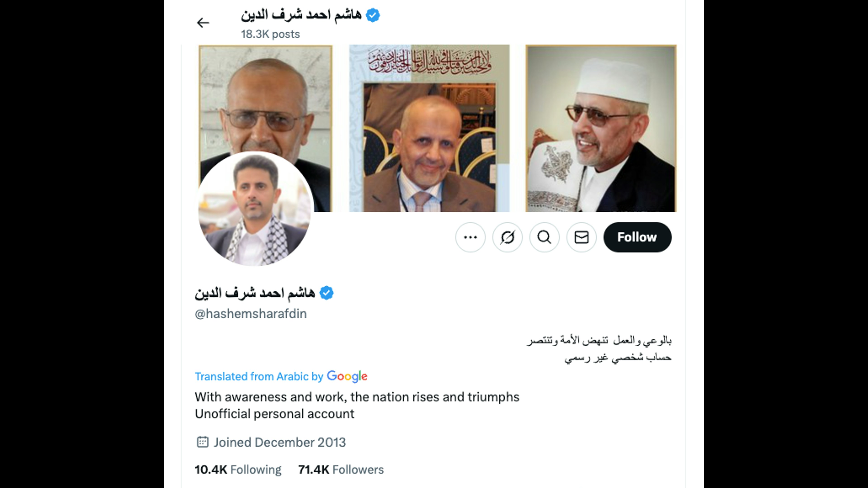Click the 18.3K posts count
This screenshot has width=868, height=488.
click(x=270, y=34)
